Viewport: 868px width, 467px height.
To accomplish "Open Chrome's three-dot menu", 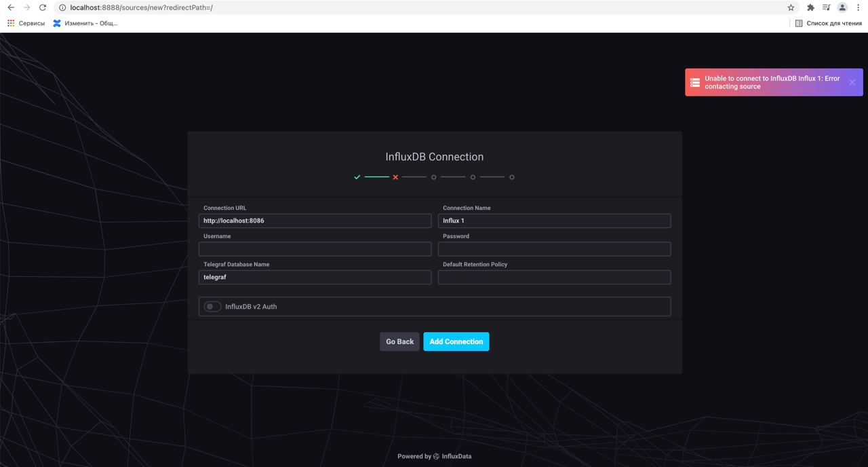I will (x=859, y=7).
